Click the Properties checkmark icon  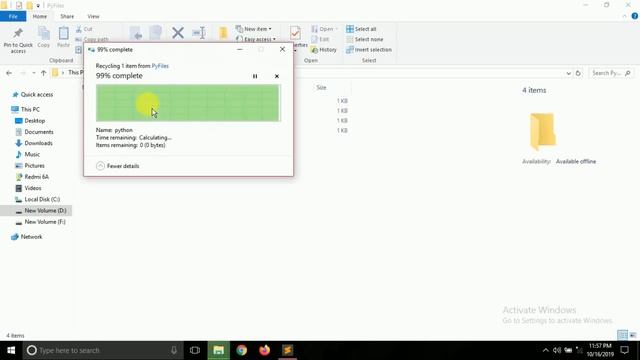click(x=295, y=33)
